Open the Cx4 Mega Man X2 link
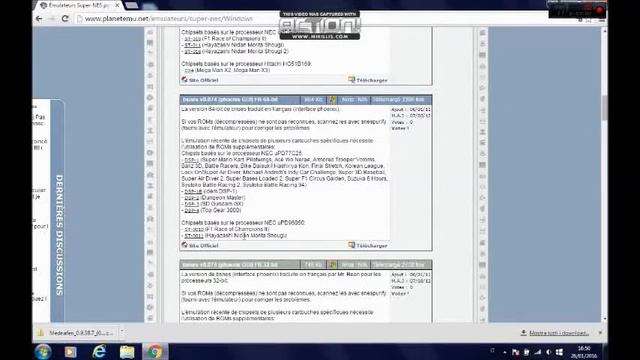Screen dimensions: 640x360 point(189,70)
